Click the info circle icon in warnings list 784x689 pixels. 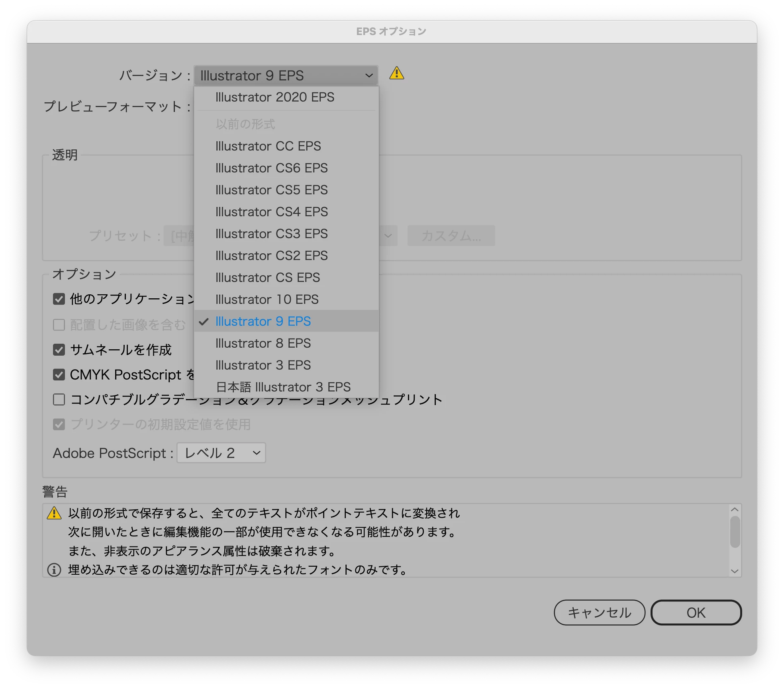click(x=54, y=570)
